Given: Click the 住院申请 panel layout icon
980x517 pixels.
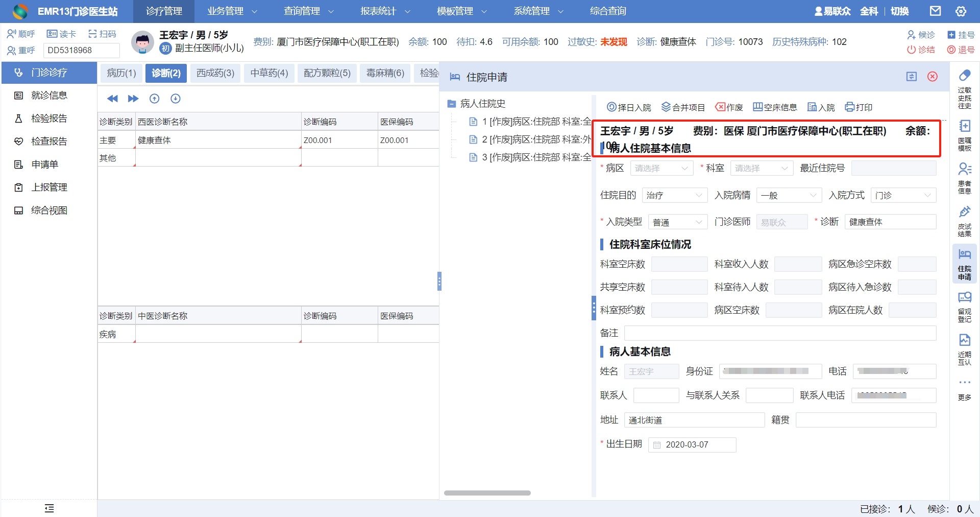Looking at the screenshot, I should coord(912,77).
